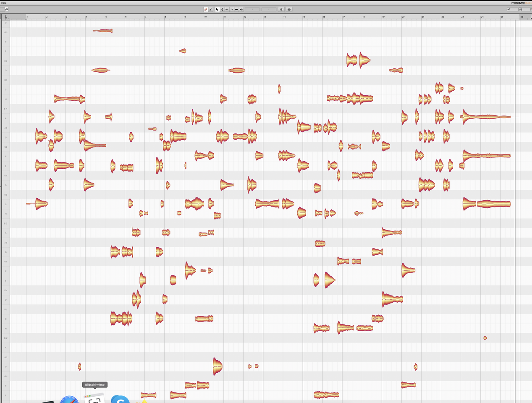Select the long F blob near bar 24
532x403 pixels.
(487, 155)
